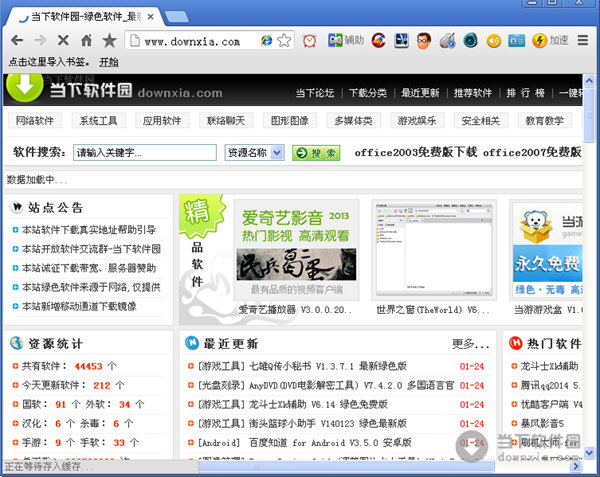
Task: Click the 加速 lightning accelerate icon
Action: pos(550,40)
